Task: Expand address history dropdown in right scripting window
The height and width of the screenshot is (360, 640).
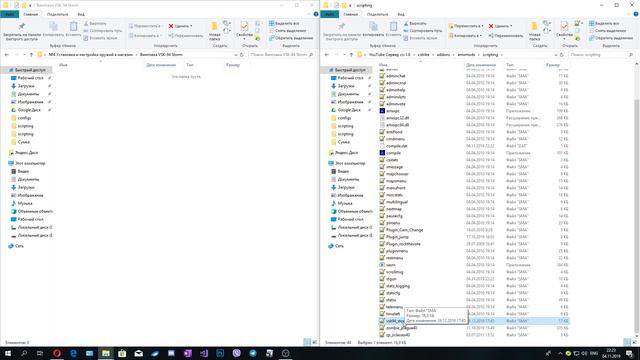Action: (556, 55)
